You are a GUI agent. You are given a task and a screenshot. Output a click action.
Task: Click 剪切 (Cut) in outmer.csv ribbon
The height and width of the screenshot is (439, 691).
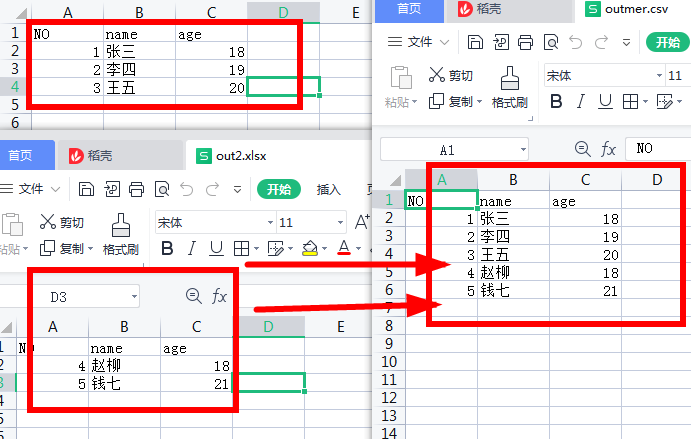click(450, 75)
